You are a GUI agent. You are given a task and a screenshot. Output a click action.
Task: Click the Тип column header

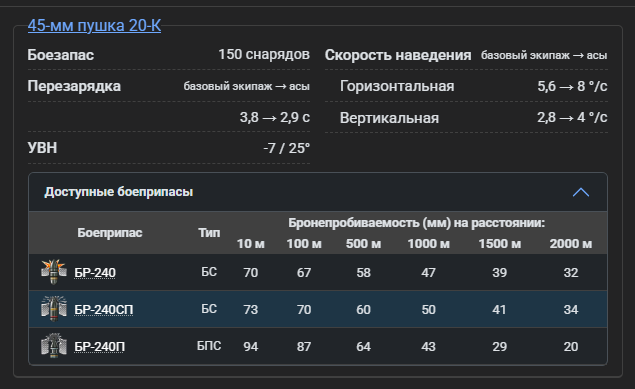[x=209, y=233]
